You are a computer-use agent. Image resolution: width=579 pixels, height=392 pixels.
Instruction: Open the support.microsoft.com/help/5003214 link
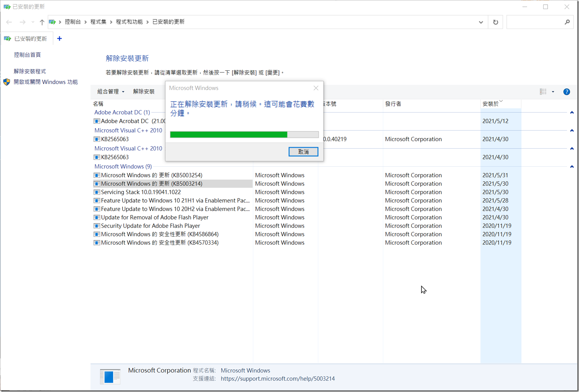pyautogui.click(x=278, y=378)
